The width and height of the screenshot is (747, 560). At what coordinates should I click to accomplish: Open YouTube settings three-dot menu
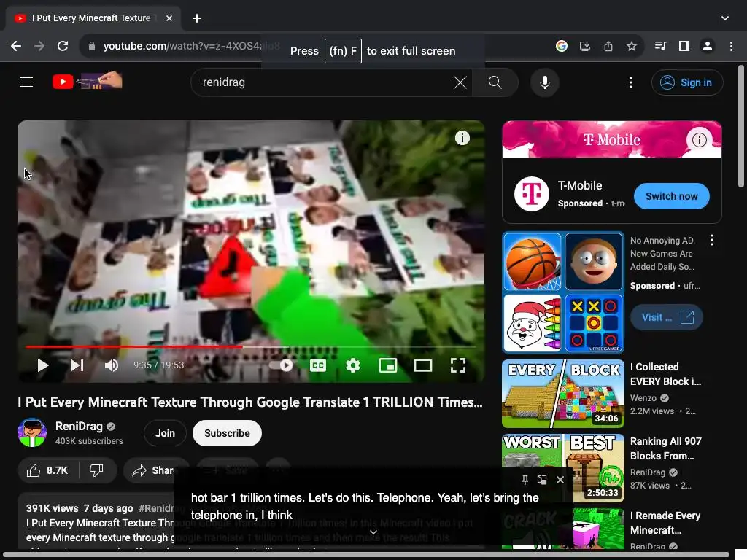[631, 82]
